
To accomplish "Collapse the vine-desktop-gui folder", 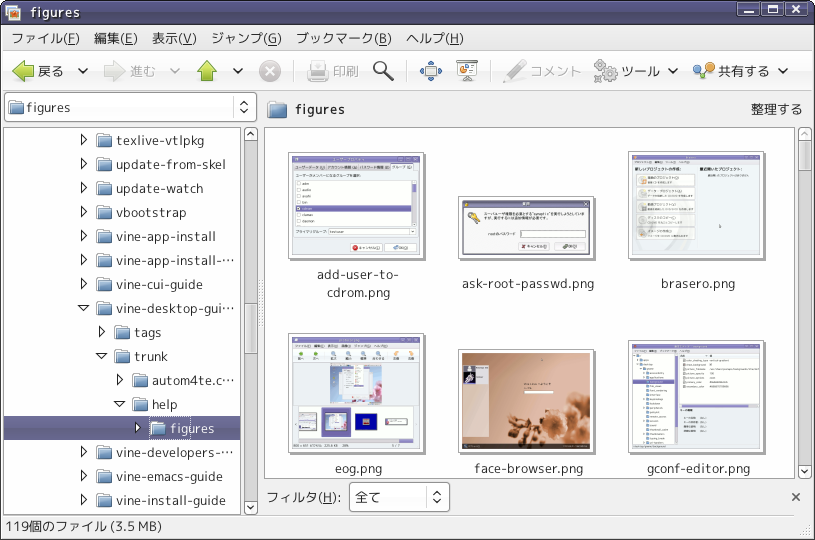I will (x=83, y=308).
